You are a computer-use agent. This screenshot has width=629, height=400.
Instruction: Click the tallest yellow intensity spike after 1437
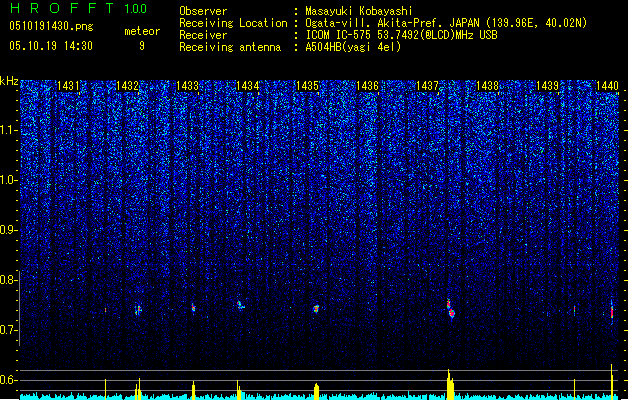coord(450,384)
